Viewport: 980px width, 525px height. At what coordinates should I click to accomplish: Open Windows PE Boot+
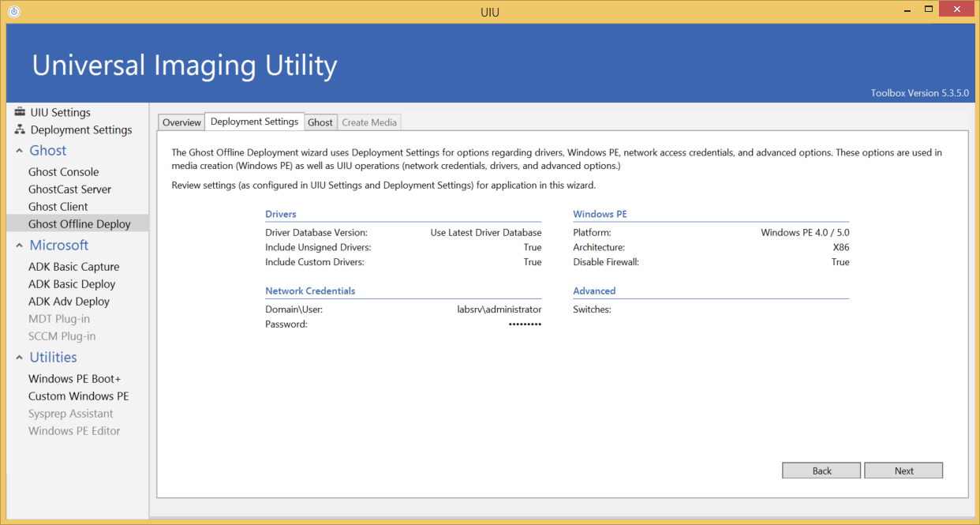(75, 379)
